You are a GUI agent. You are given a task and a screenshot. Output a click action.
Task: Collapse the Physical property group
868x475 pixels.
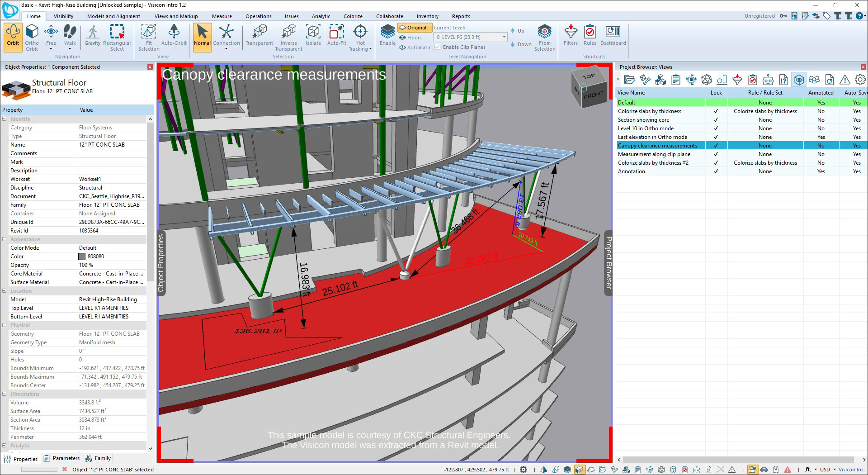point(5,325)
